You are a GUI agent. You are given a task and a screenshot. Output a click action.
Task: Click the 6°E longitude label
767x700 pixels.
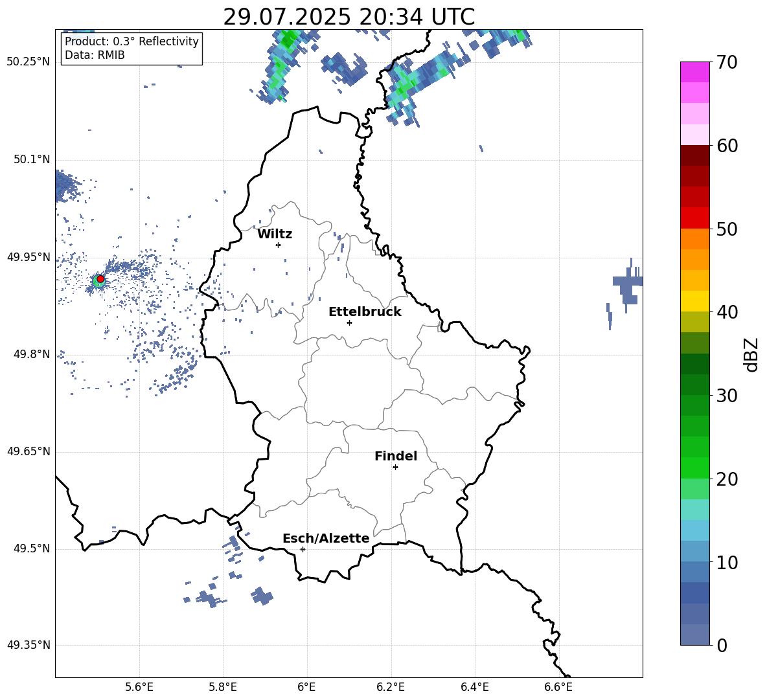306,687
